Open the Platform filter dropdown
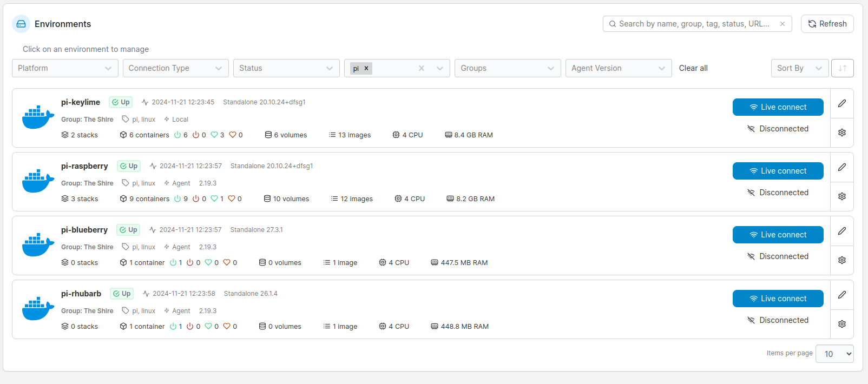 (x=65, y=68)
